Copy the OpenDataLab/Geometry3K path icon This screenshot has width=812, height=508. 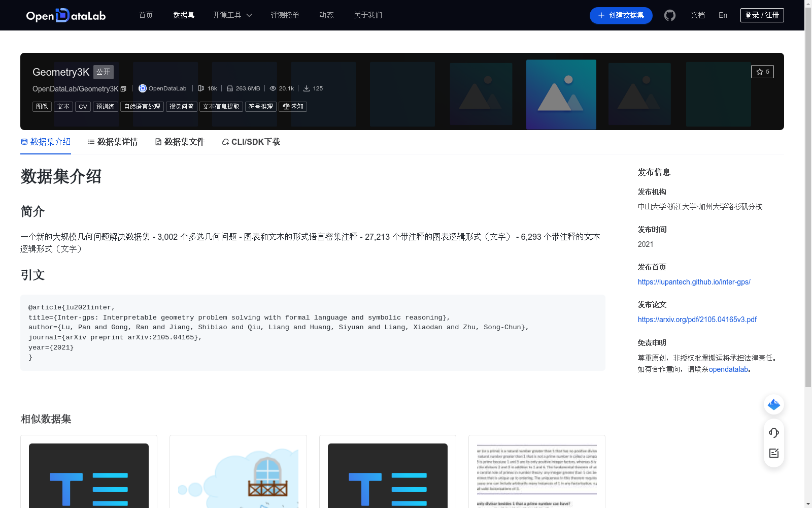(123, 89)
